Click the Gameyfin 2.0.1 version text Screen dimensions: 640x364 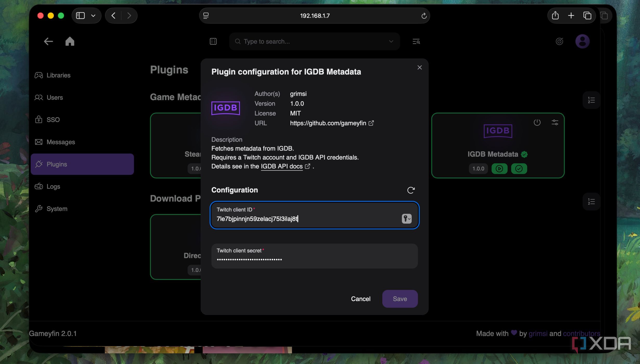click(x=53, y=334)
